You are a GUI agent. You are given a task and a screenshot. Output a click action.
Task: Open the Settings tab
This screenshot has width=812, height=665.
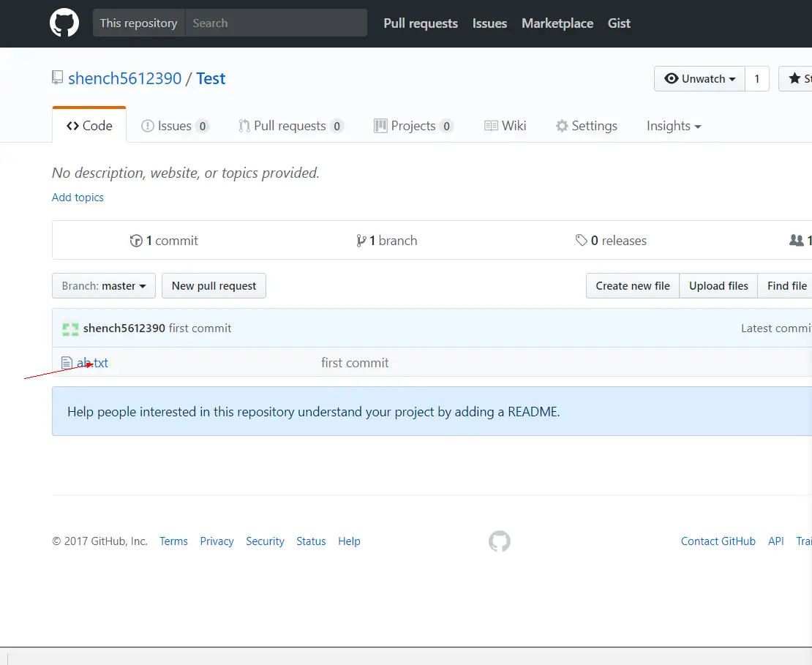click(x=586, y=126)
